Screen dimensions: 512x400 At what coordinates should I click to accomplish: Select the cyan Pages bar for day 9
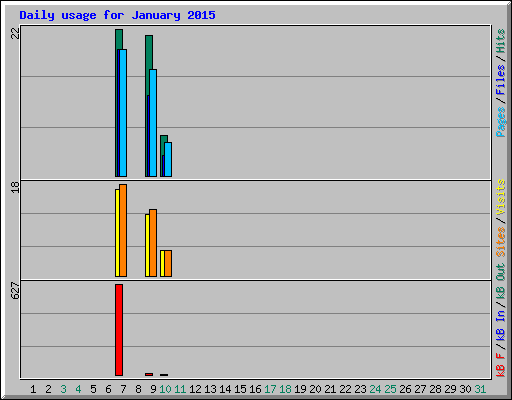tap(153, 123)
